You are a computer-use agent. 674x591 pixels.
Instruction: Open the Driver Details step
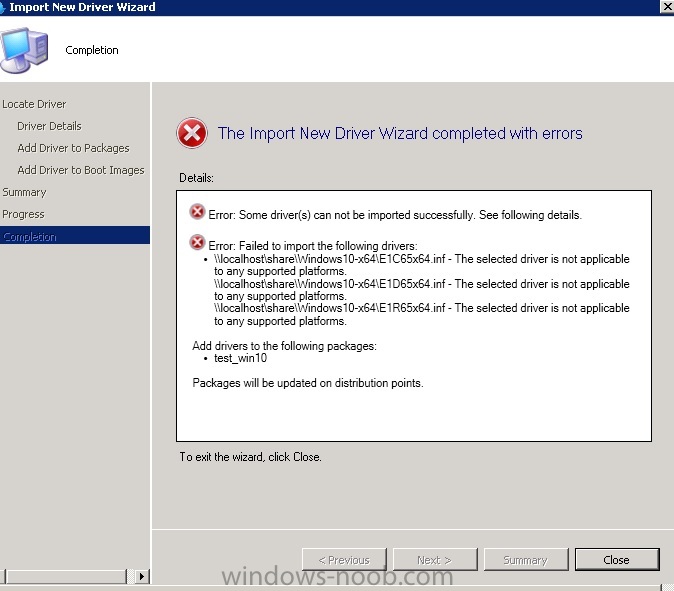(49, 126)
